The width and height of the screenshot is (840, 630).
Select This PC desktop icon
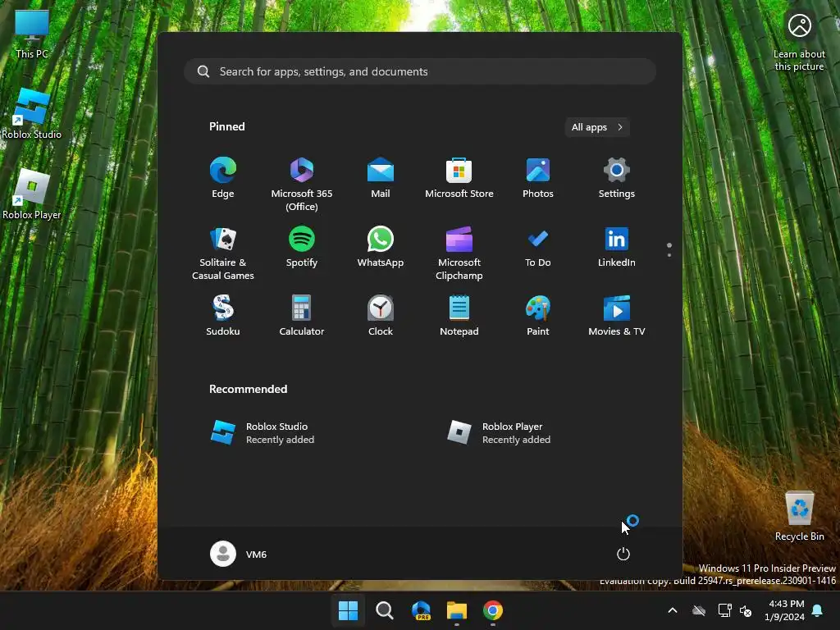[x=32, y=34]
